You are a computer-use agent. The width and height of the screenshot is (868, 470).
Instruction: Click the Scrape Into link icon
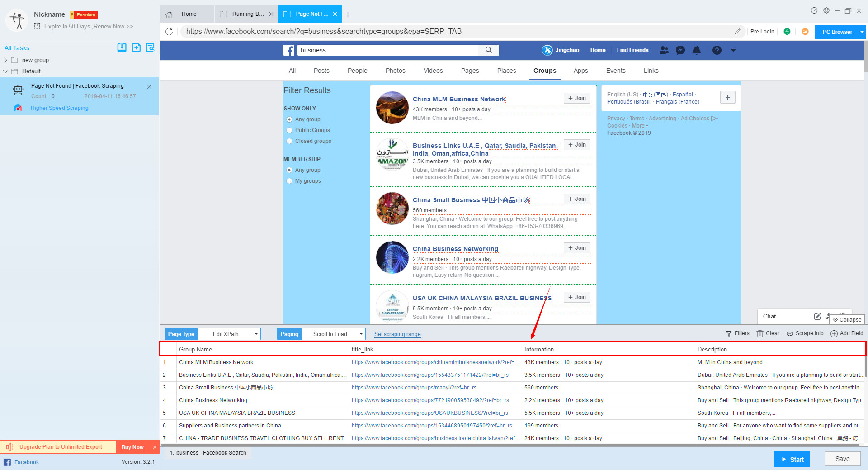[x=790, y=334]
